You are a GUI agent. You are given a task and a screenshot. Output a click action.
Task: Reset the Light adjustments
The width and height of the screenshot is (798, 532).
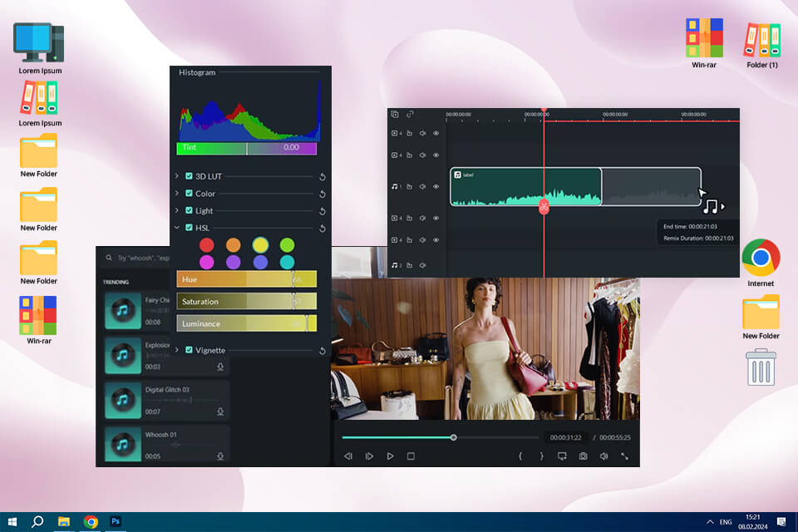pyautogui.click(x=323, y=211)
